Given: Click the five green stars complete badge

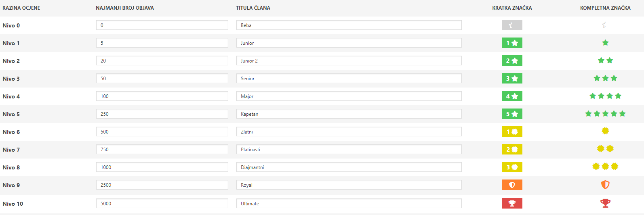Looking at the screenshot, I should pyautogui.click(x=605, y=114).
